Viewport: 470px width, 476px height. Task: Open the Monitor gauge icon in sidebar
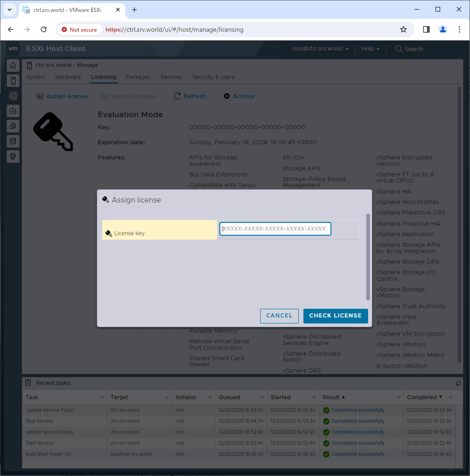13,111
